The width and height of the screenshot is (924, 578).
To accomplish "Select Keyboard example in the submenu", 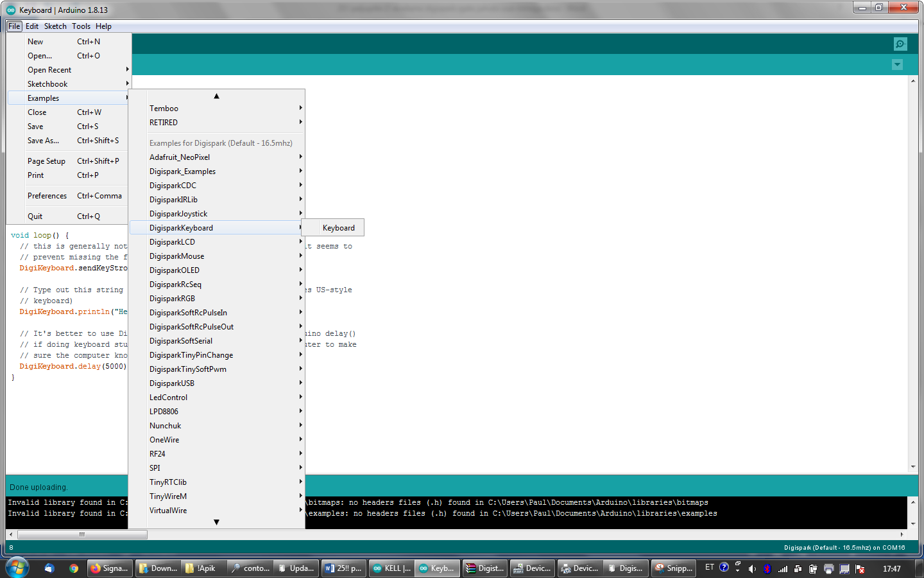I will (x=338, y=228).
